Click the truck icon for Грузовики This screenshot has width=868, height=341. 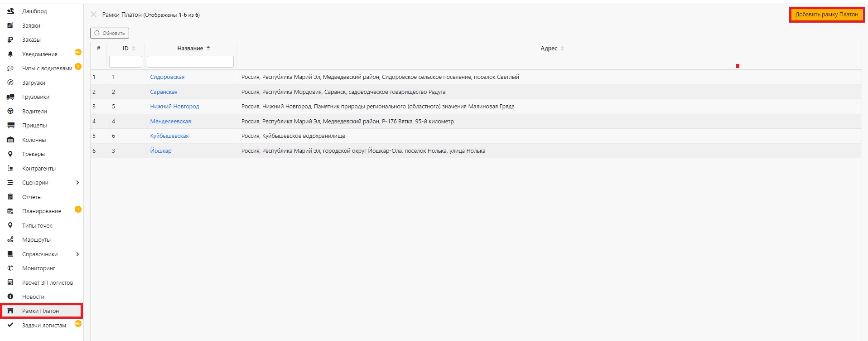point(10,97)
